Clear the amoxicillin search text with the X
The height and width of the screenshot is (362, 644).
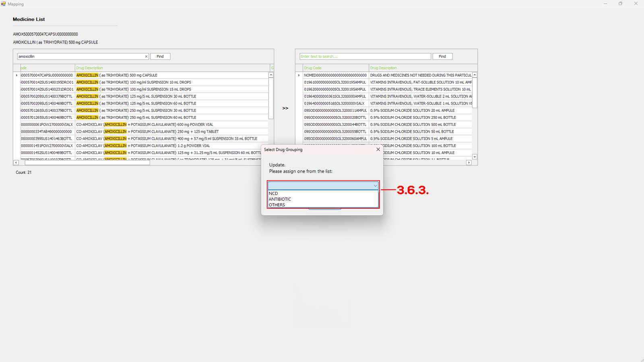pos(146,57)
